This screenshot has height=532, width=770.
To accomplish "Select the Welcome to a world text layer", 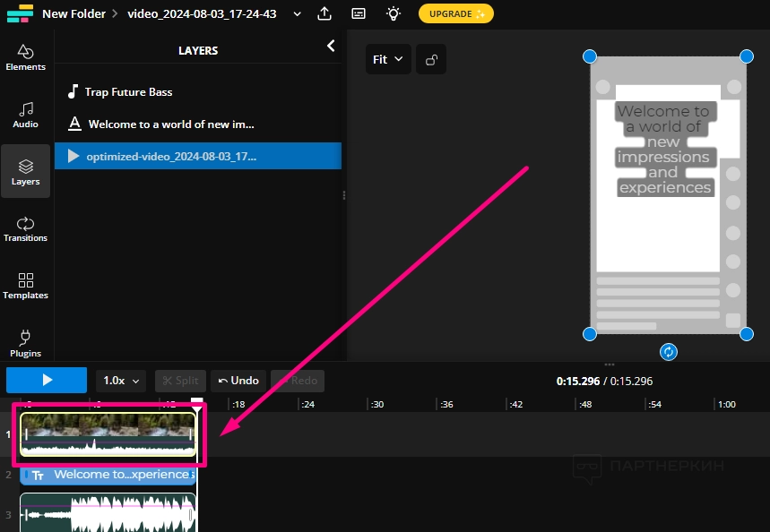I will [198, 124].
